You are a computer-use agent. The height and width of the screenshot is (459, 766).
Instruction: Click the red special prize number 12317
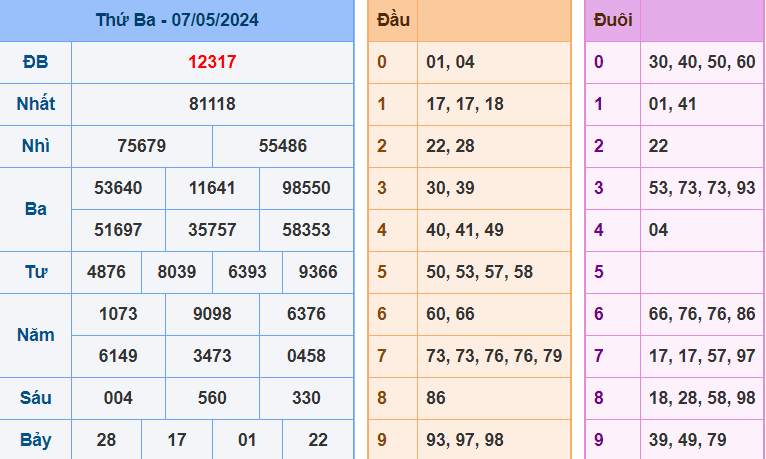(x=212, y=62)
